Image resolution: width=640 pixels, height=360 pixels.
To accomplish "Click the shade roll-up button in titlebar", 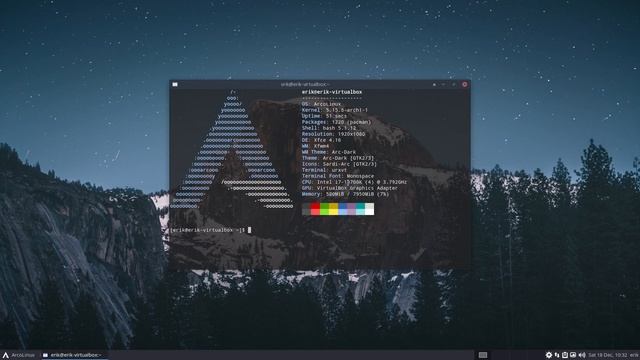I will click(x=434, y=84).
